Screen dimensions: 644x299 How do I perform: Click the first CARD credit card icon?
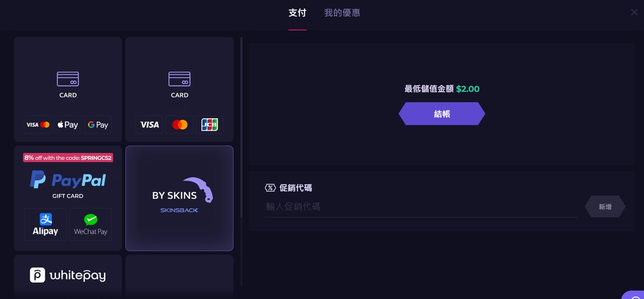[x=68, y=79]
